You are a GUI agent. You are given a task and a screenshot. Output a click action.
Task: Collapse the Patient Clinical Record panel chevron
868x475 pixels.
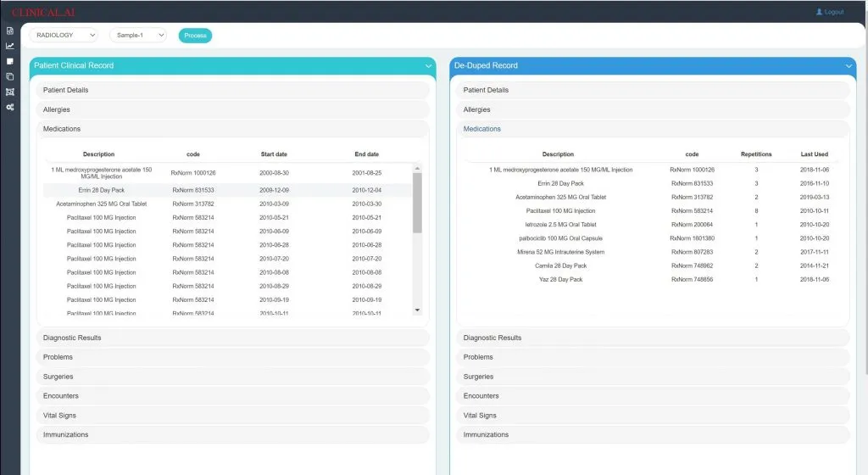pyautogui.click(x=428, y=66)
